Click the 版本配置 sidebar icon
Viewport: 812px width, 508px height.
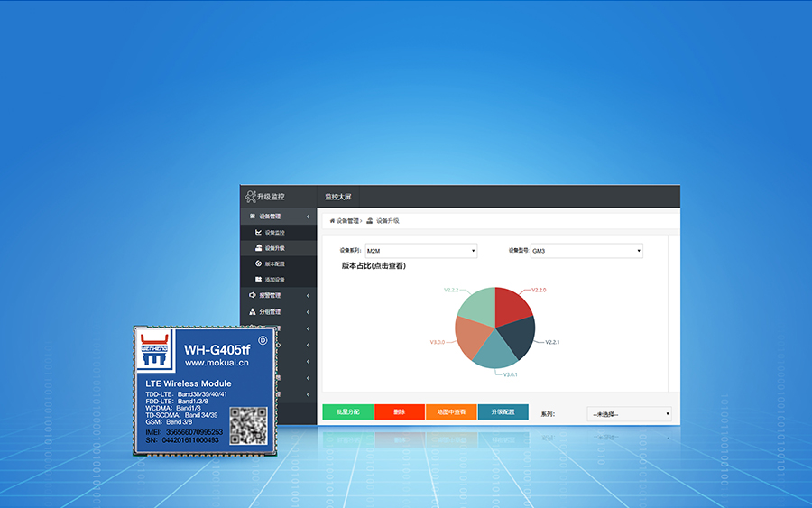(258, 263)
